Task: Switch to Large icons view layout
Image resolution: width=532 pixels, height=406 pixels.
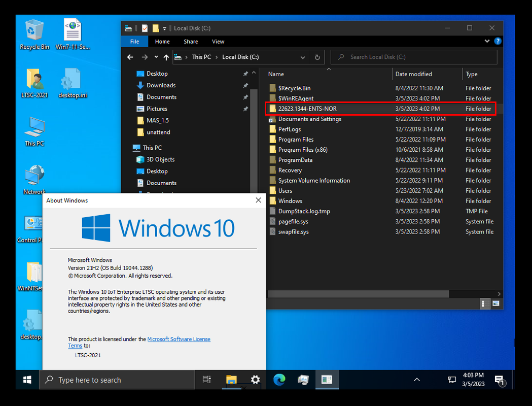Action: (495, 303)
